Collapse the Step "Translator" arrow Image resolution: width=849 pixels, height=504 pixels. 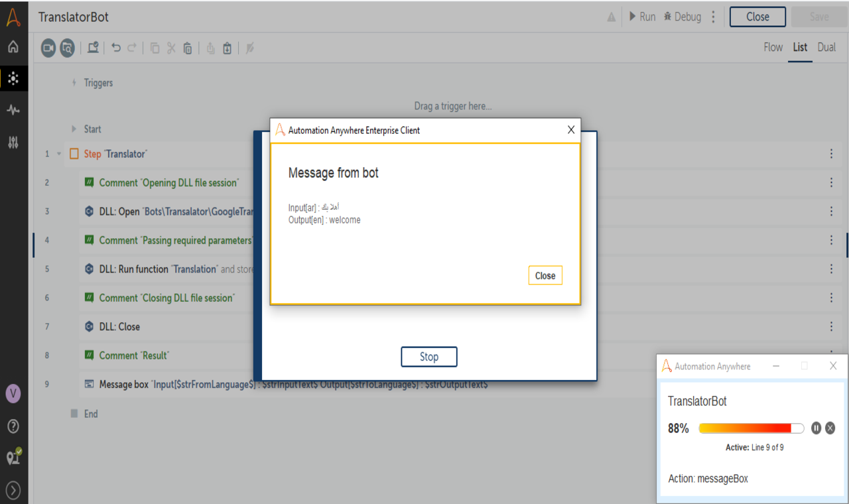[58, 154]
